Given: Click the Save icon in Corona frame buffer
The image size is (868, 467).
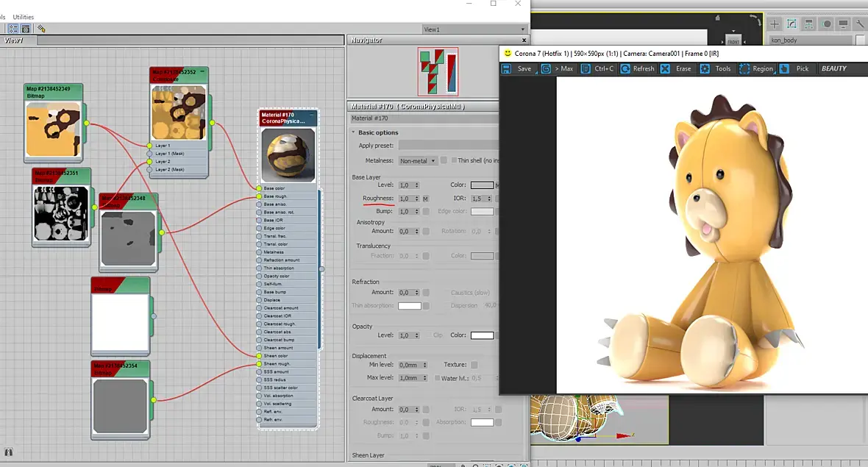Looking at the screenshot, I should [506, 68].
